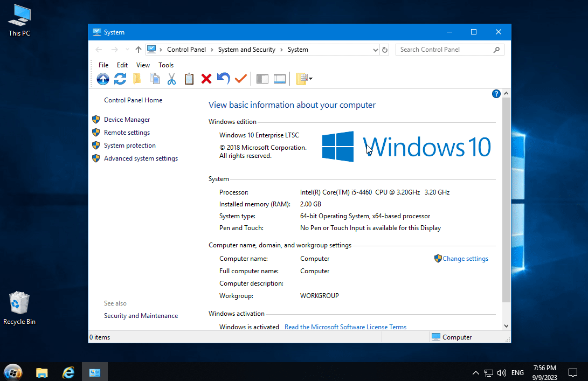Click the Cut scissors icon
Screen dimensions: 588x381
tap(172, 79)
